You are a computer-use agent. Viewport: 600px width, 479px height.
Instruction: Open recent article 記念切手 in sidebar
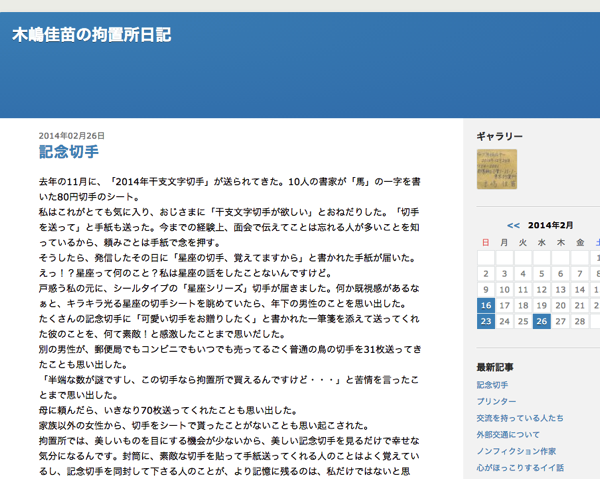(492, 385)
